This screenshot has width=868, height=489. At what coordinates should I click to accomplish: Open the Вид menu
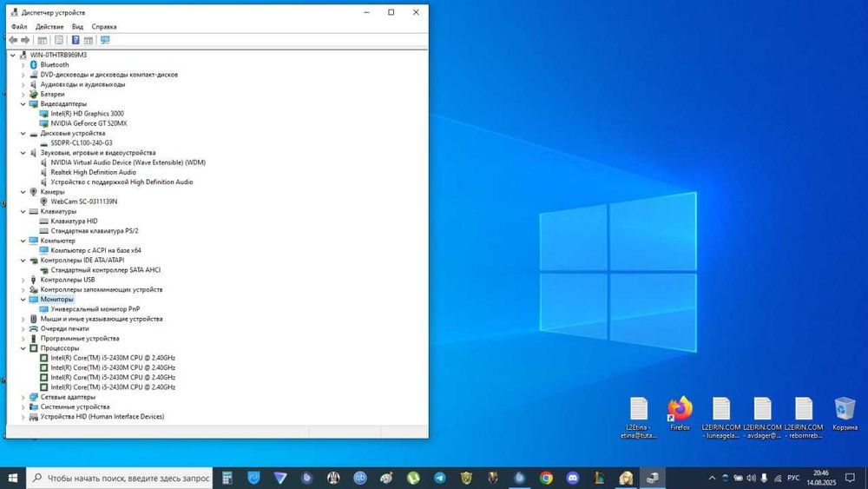pyautogui.click(x=77, y=27)
